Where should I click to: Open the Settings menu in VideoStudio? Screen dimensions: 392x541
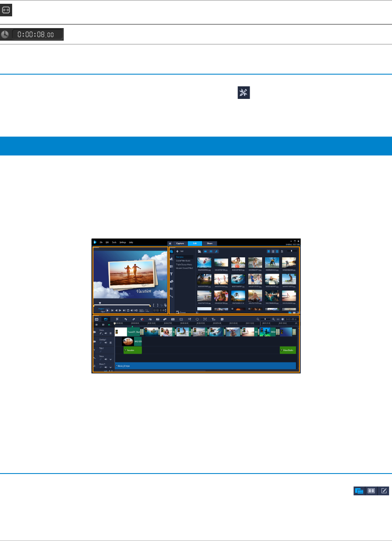123,242
